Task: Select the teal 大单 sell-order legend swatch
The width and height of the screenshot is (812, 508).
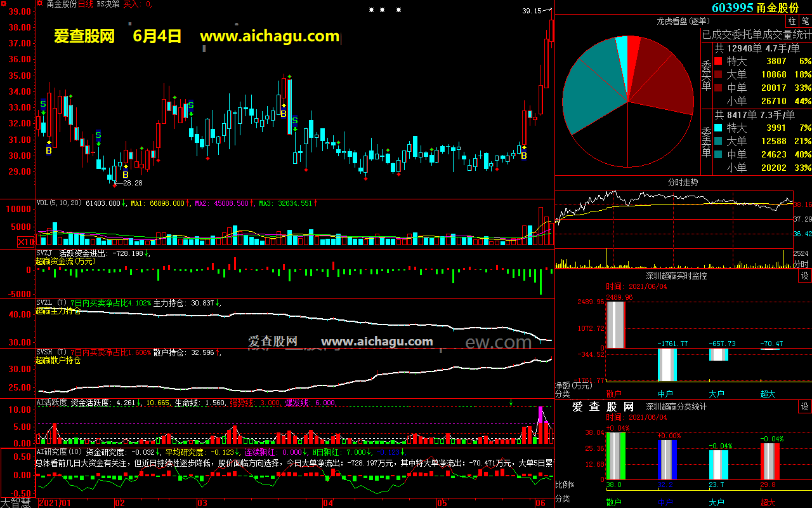Action: [x=718, y=141]
